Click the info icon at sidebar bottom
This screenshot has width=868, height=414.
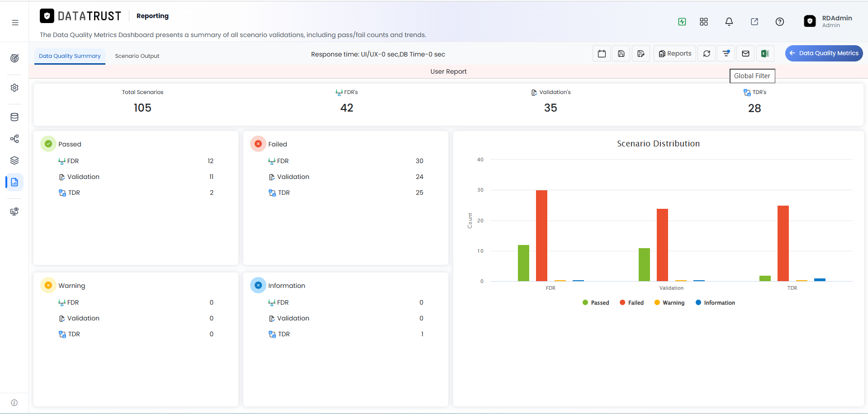pyautogui.click(x=14, y=403)
